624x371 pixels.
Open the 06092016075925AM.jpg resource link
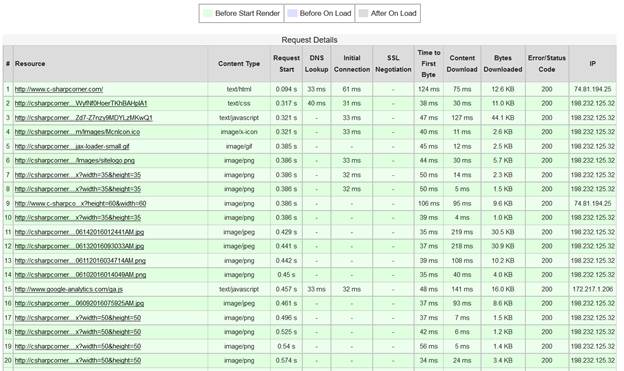(79, 303)
